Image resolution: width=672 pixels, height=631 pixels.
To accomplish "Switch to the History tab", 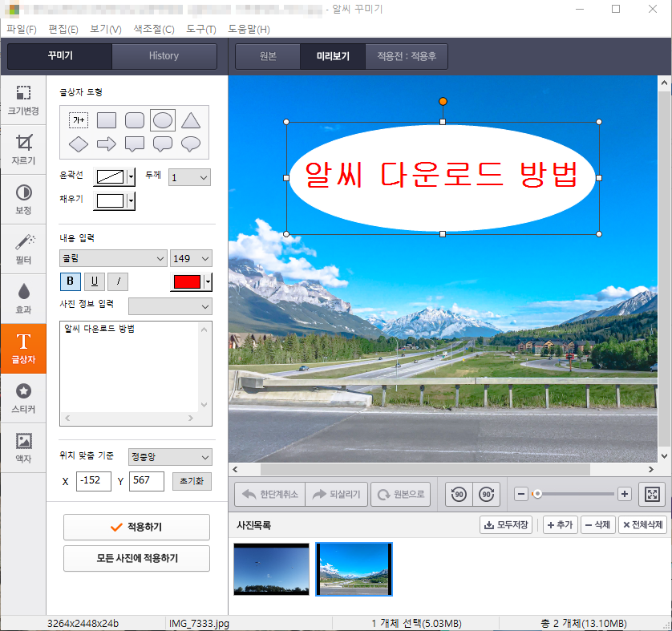I will coord(164,55).
